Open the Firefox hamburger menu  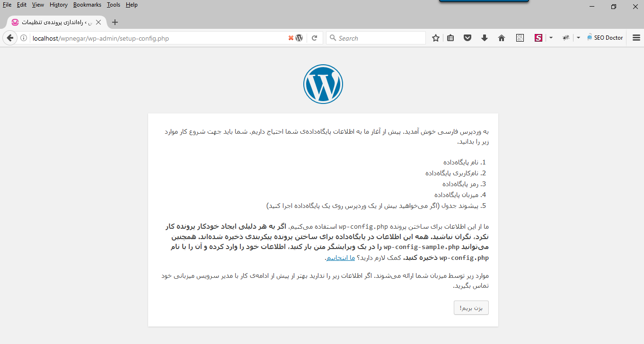click(636, 38)
